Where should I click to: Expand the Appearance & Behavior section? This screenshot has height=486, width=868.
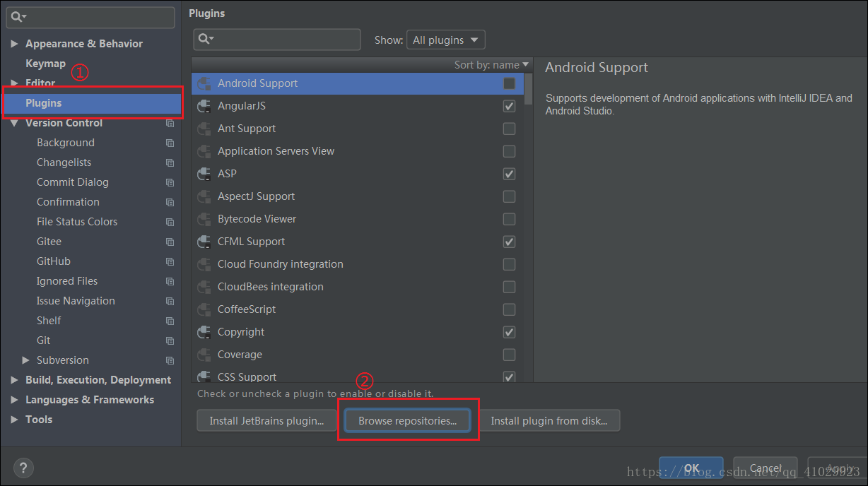(x=14, y=44)
